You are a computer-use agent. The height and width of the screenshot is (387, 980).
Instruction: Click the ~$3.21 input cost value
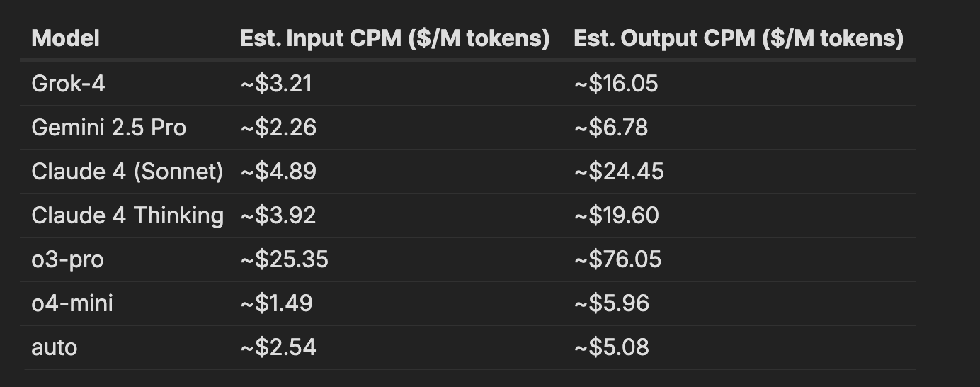coord(276,84)
